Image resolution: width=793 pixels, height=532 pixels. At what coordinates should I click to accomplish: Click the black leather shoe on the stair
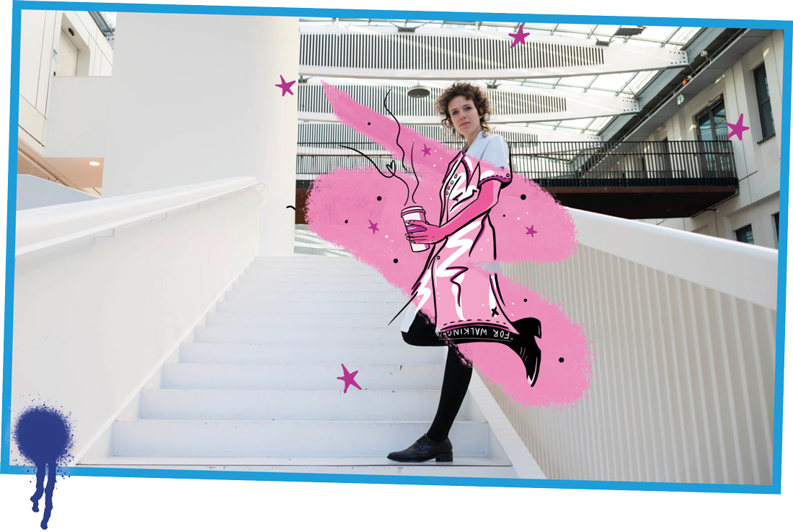click(422, 450)
